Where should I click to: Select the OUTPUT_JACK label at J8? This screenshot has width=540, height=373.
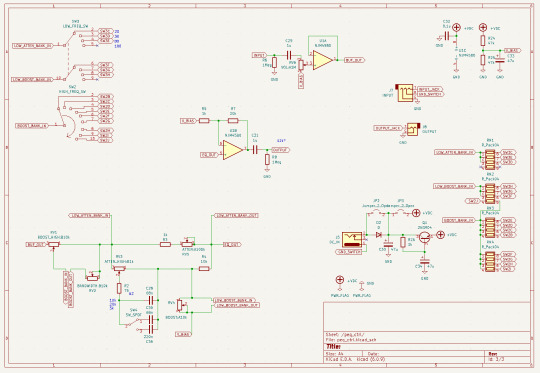388,128
